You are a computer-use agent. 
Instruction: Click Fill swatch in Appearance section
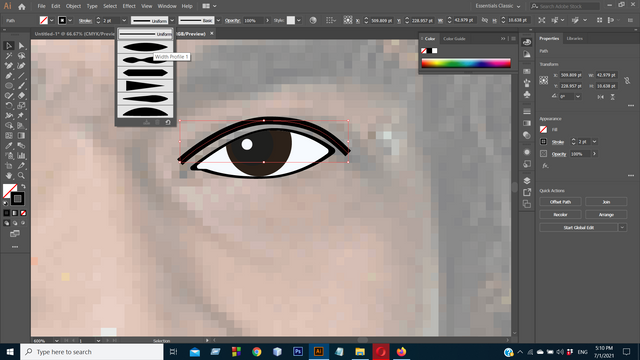543,129
